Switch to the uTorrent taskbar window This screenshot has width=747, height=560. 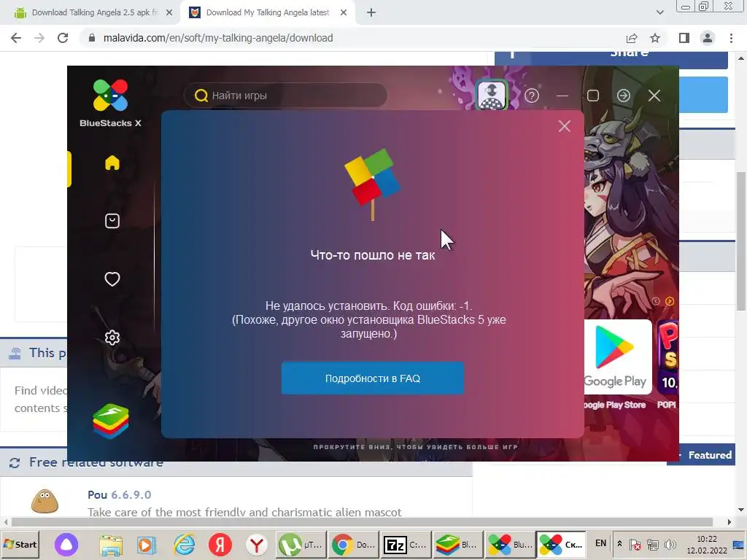(x=301, y=544)
